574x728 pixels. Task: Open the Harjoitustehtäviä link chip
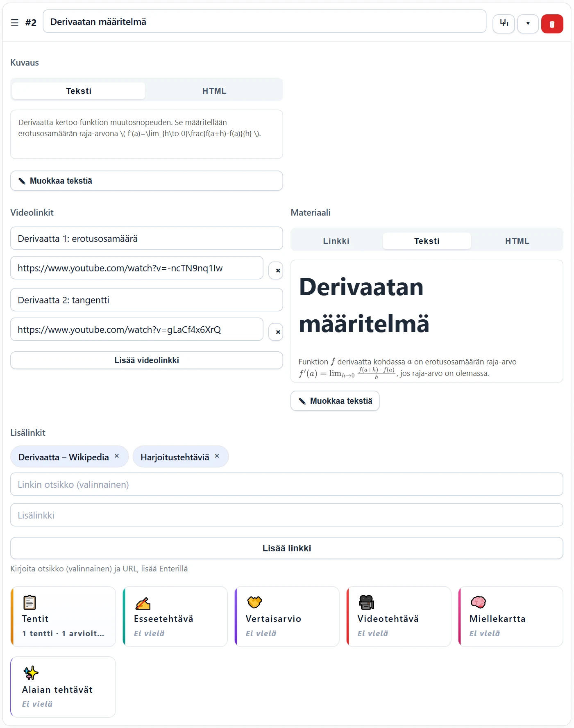[x=175, y=457]
